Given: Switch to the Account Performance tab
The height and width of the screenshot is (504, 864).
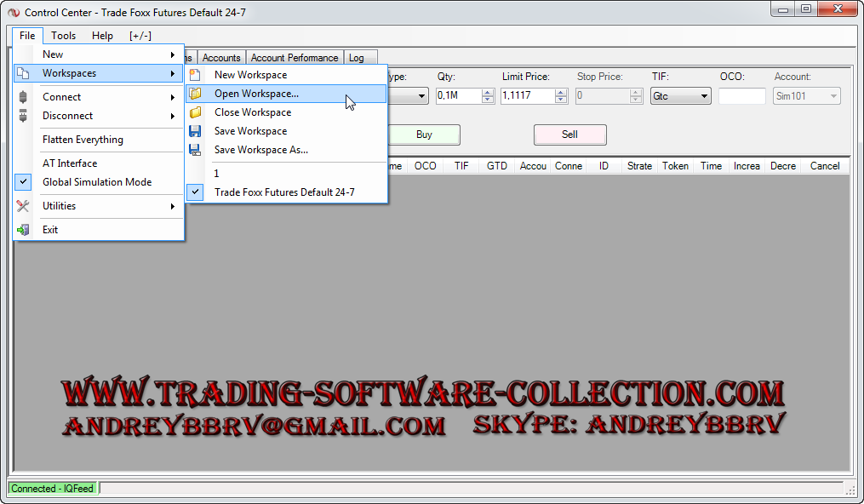Looking at the screenshot, I should pyautogui.click(x=295, y=58).
